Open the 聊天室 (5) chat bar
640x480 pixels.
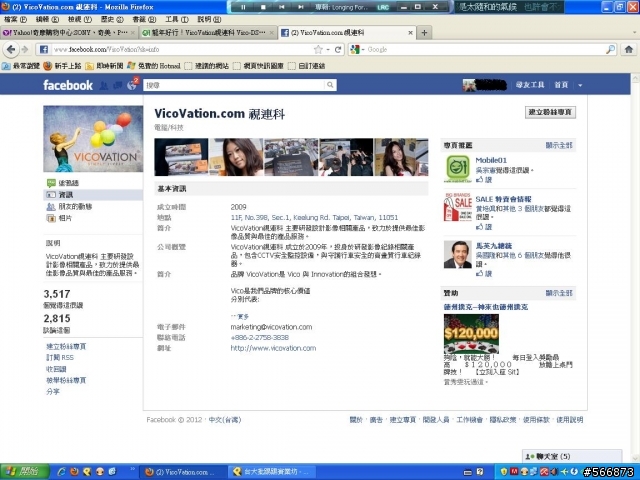[572, 456]
